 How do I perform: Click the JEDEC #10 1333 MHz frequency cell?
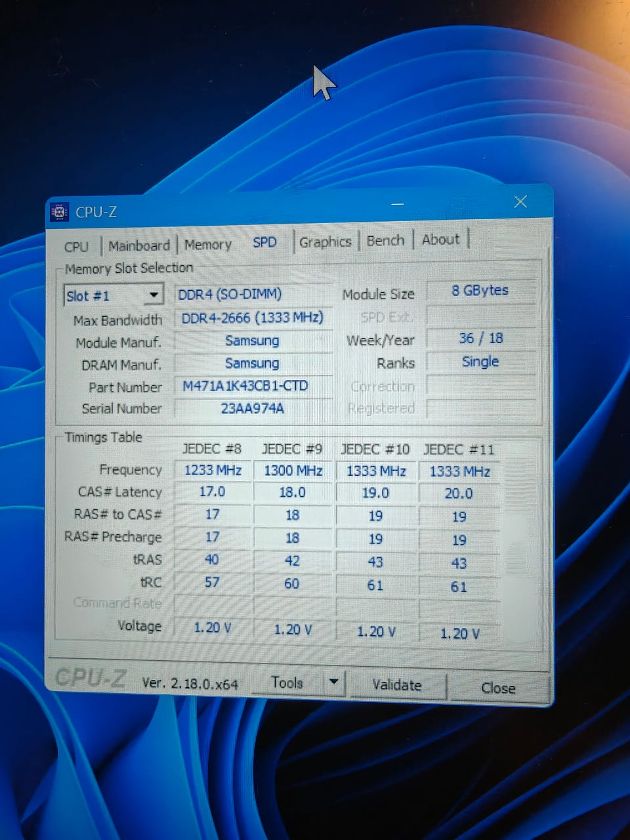376,471
